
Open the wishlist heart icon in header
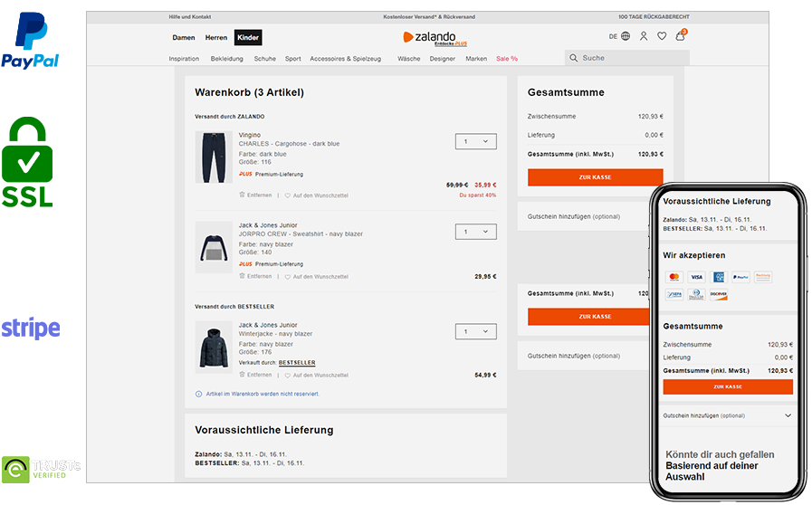click(x=662, y=36)
